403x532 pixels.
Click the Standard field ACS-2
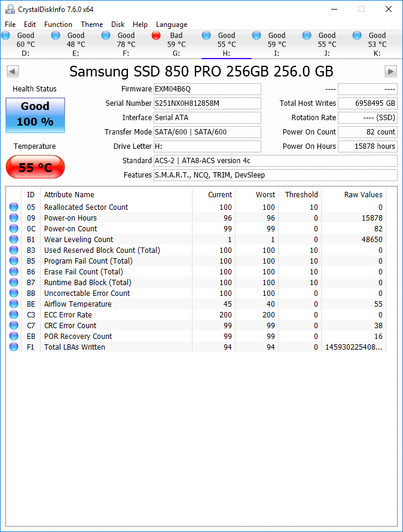pyautogui.click(x=276, y=160)
